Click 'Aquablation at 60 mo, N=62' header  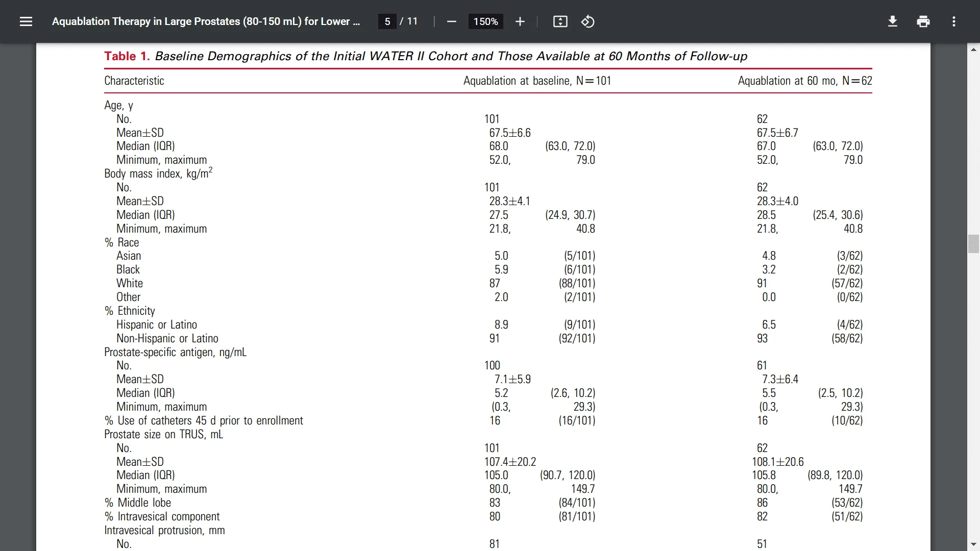tap(805, 81)
